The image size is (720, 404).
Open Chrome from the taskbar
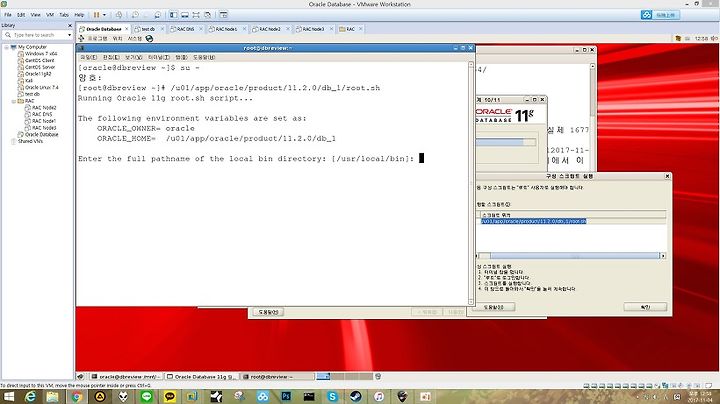pyautogui.click(x=76, y=397)
